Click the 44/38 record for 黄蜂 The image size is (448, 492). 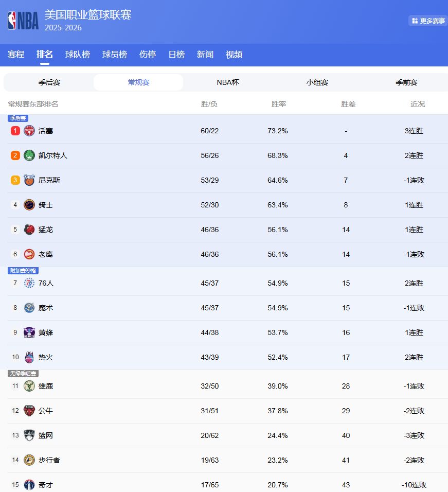[x=210, y=332]
